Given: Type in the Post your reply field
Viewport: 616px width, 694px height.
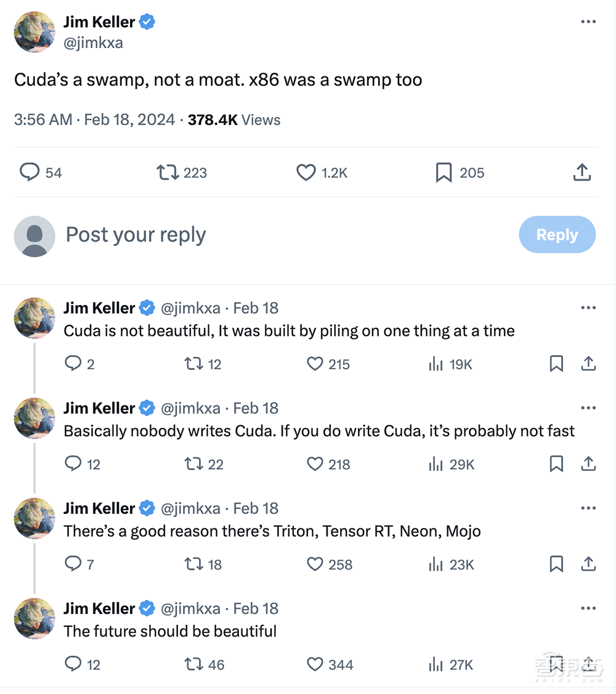Looking at the screenshot, I should click(x=246, y=235).
